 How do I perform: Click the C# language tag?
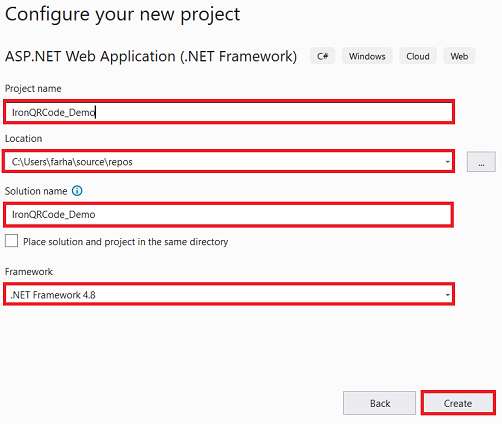(322, 56)
